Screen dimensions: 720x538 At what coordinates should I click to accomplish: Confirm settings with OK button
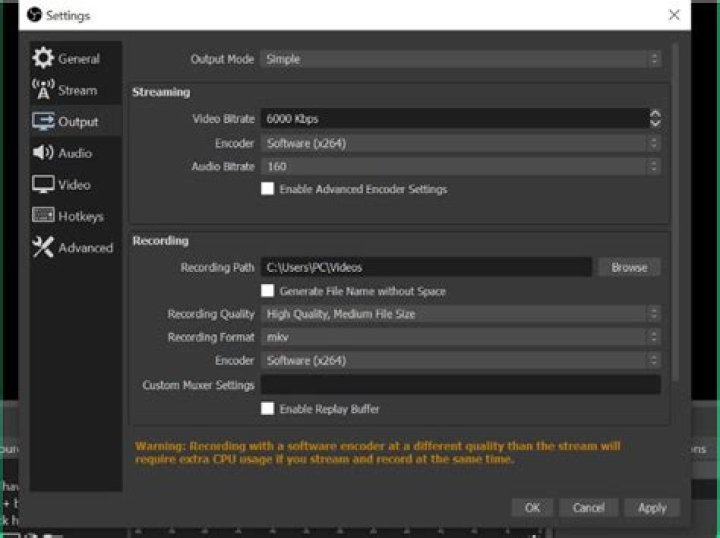[x=532, y=508]
